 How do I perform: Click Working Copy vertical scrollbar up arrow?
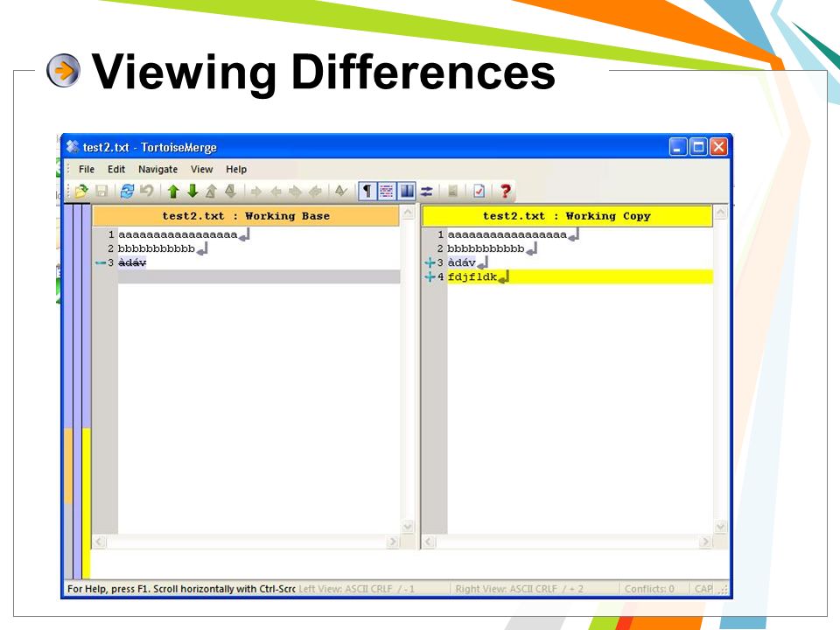(721, 213)
